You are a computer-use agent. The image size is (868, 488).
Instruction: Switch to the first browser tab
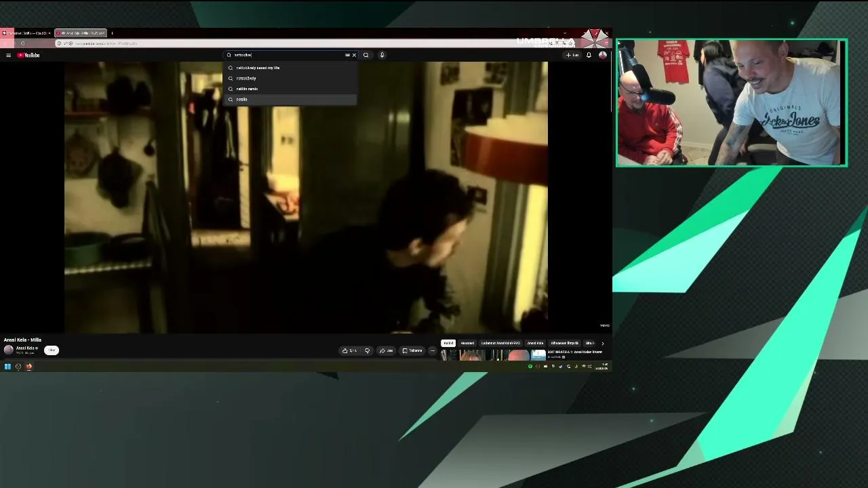coord(26,33)
